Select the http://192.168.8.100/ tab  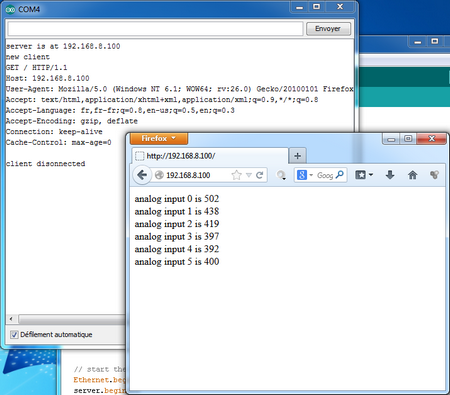pyautogui.click(x=209, y=156)
